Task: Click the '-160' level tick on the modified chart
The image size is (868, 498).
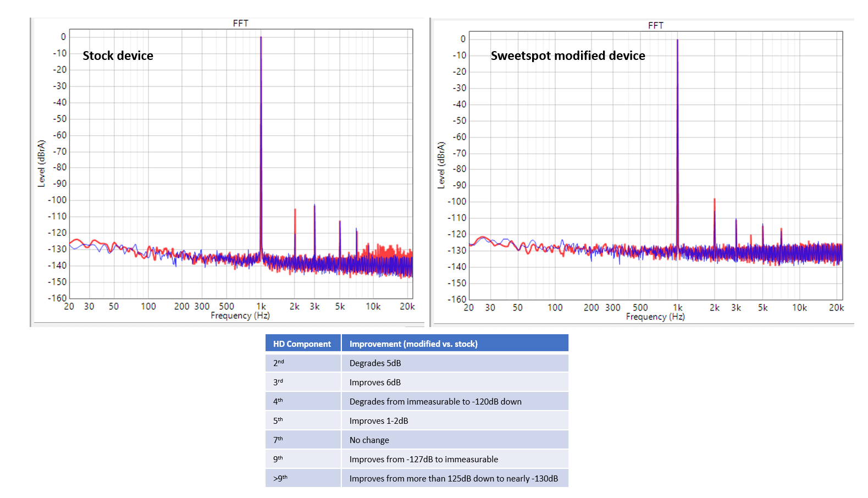Action: tap(457, 299)
